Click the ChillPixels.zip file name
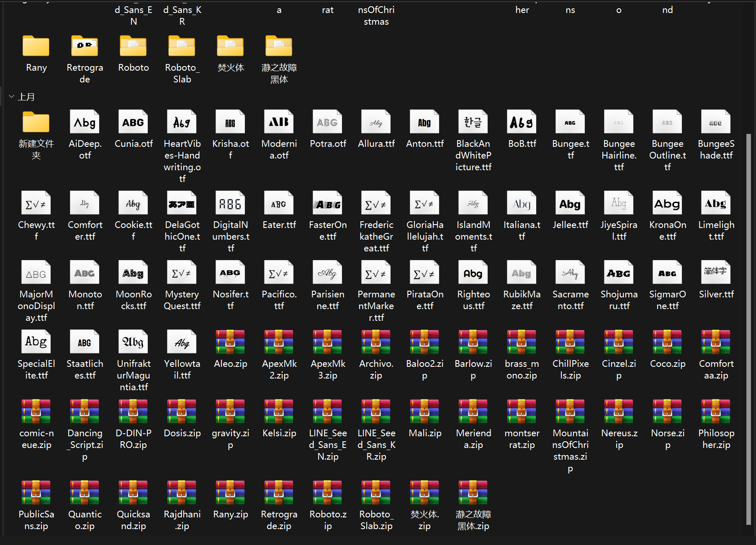This screenshot has width=756, height=545. click(571, 369)
